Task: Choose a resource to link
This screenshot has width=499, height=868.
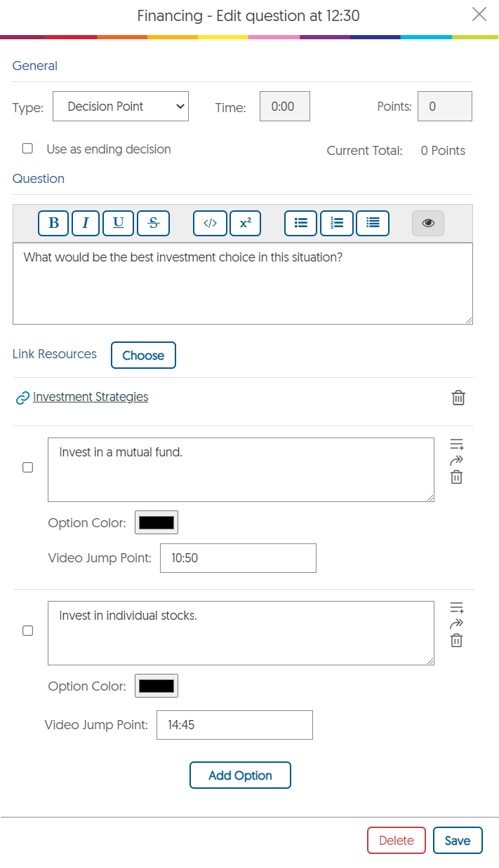Action: (x=143, y=355)
